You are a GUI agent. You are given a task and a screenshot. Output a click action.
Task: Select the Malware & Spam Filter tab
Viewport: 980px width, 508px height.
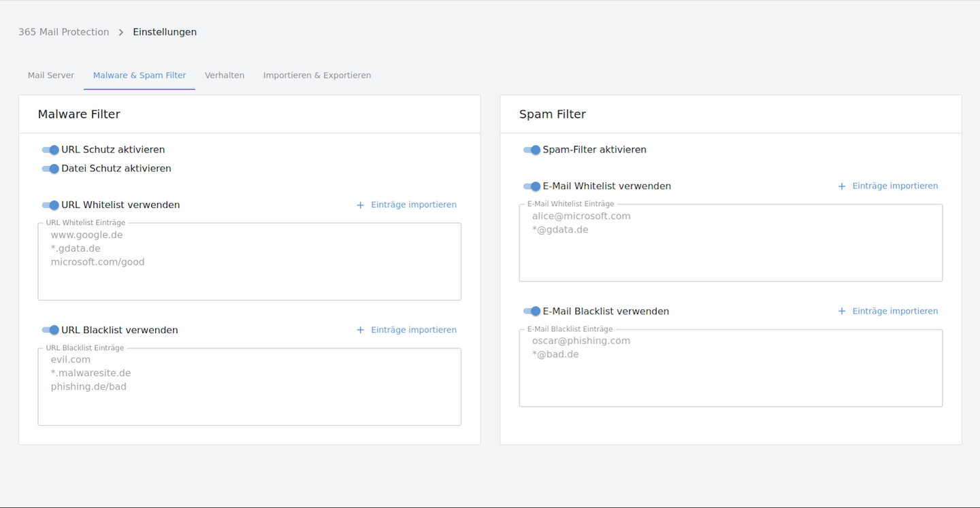pyautogui.click(x=140, y=75)
